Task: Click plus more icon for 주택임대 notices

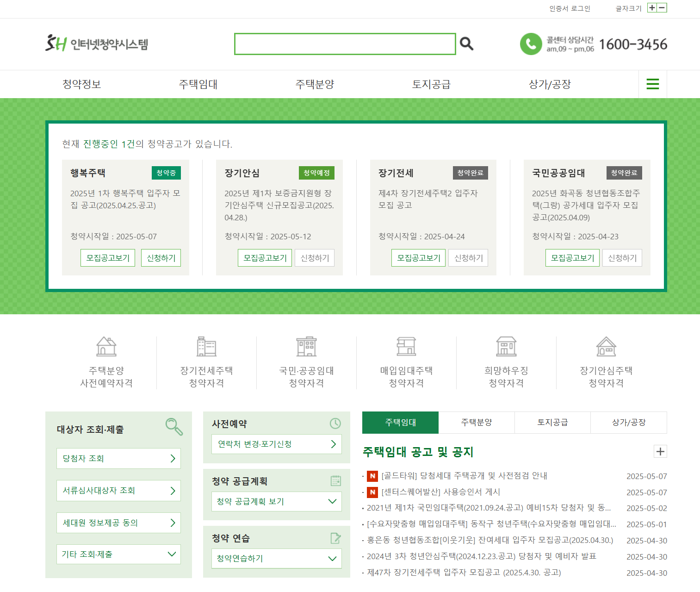Action: 660,451
